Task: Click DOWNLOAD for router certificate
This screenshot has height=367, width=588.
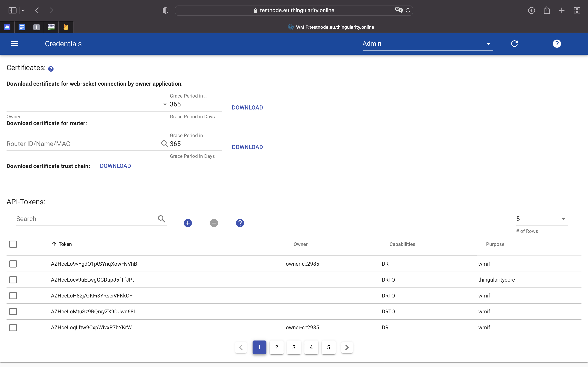Action: [x=247, y=147]
